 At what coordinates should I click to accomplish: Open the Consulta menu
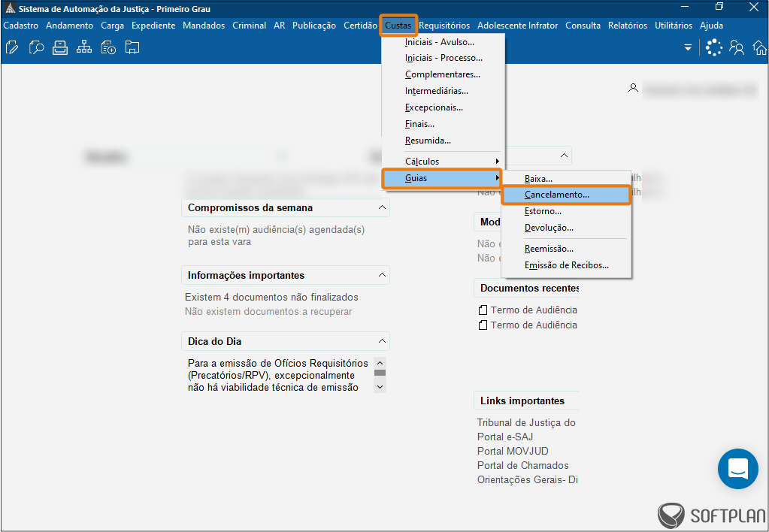pos(583,26)
